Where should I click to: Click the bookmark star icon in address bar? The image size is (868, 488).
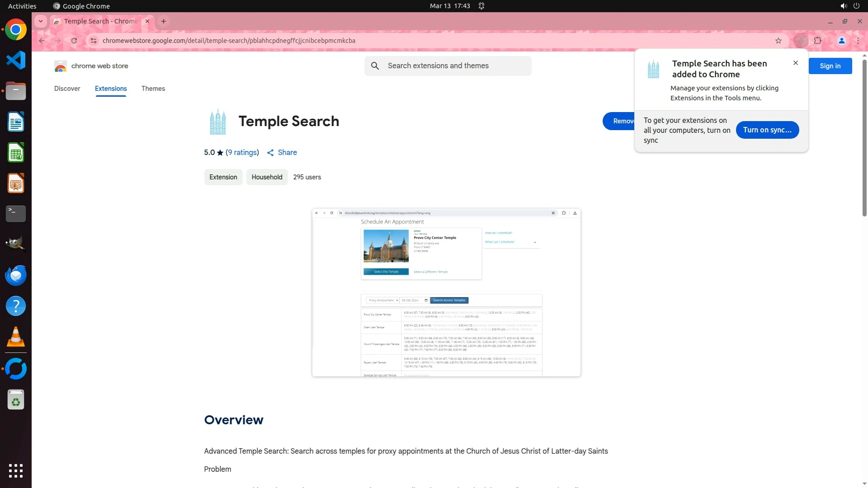[778, 41]
